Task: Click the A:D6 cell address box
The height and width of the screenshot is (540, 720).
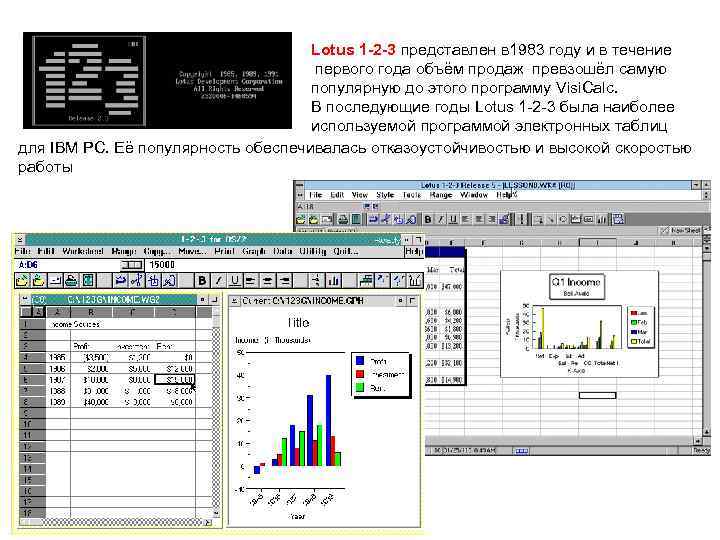Action: (28, 265)
